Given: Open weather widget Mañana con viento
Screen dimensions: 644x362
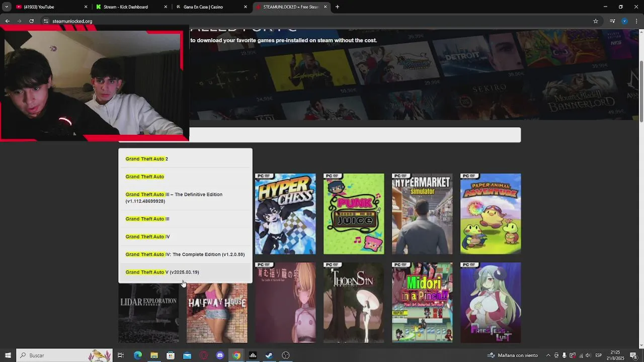Looking at the screenshot, I should pyautogui.click(x=512, y=355).
